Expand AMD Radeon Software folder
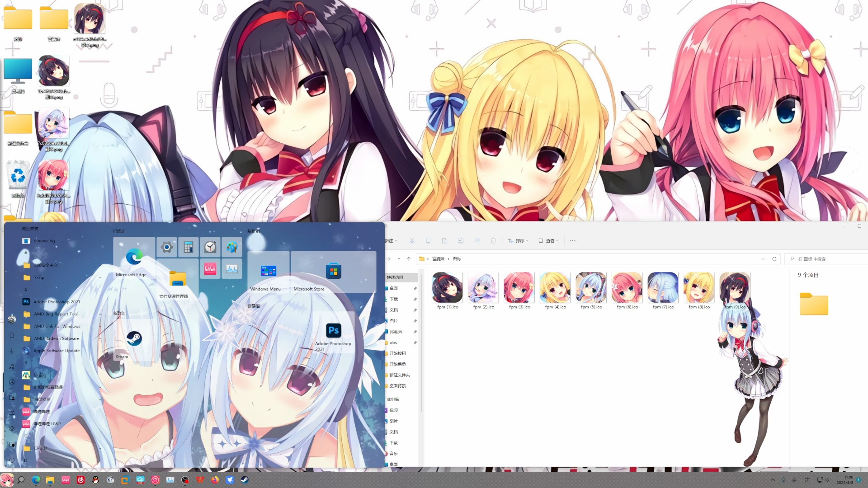The height and width of the screenshot is (488, 868). [100, 338]
